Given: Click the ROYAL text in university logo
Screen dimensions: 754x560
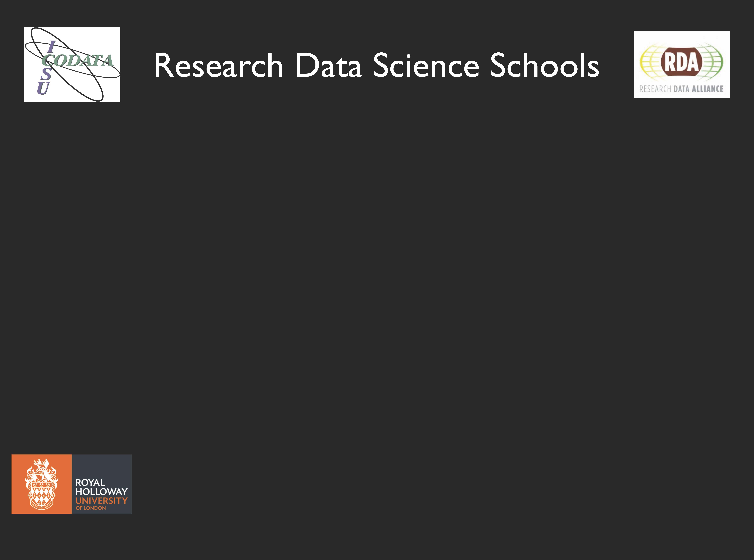Looking at the screenshot, I should pyautogui.click(x=90, y=482).
